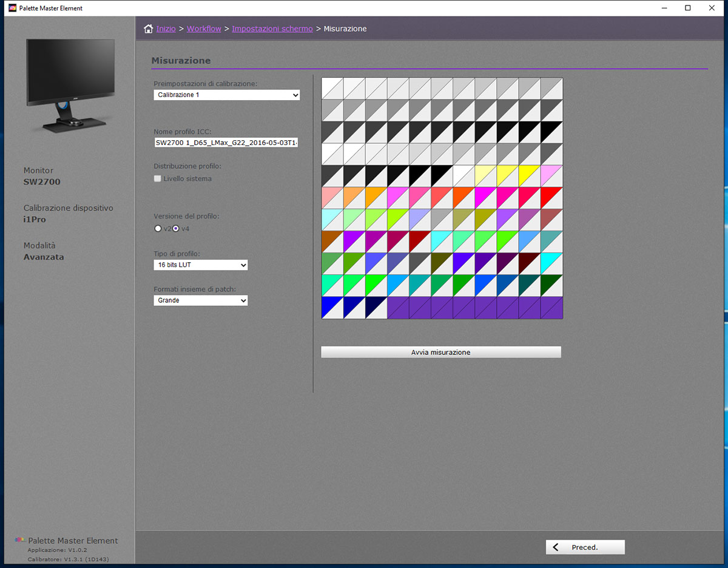Viewport: 728px width, 568px height.
Task: Expand the 16 bits LUT profile type dropdown
Action: pos(200,265)
